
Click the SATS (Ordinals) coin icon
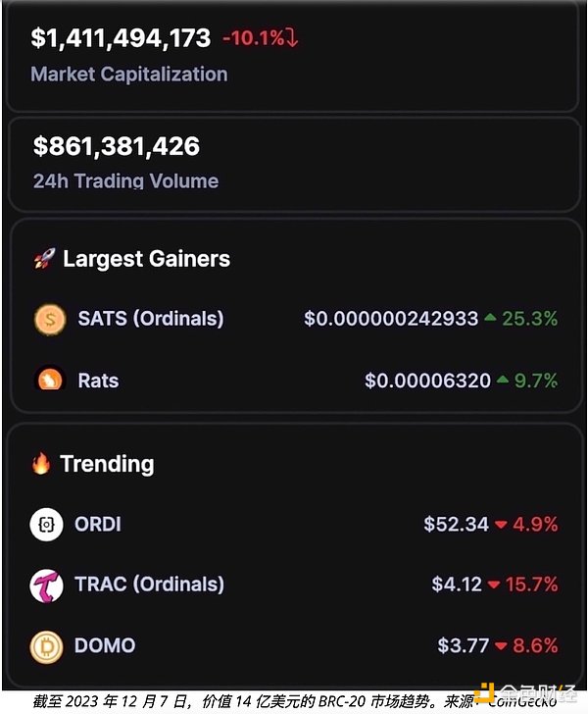[49, 319]
